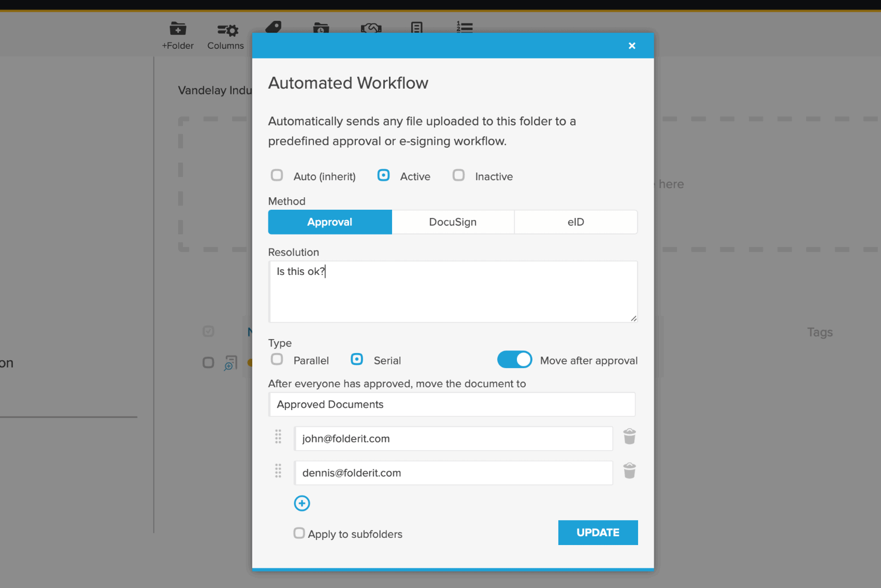The image size is (881, 588).
Task: Switch method to eID tab
Action: pyautogui.click(x=575, y=222)
